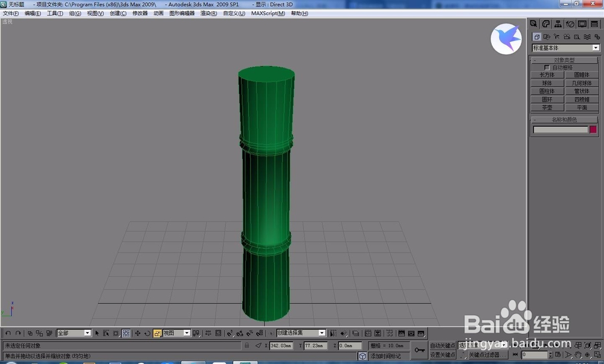Open the Utilities command panel tab
604x364 pixels.
tap(594, 24)
